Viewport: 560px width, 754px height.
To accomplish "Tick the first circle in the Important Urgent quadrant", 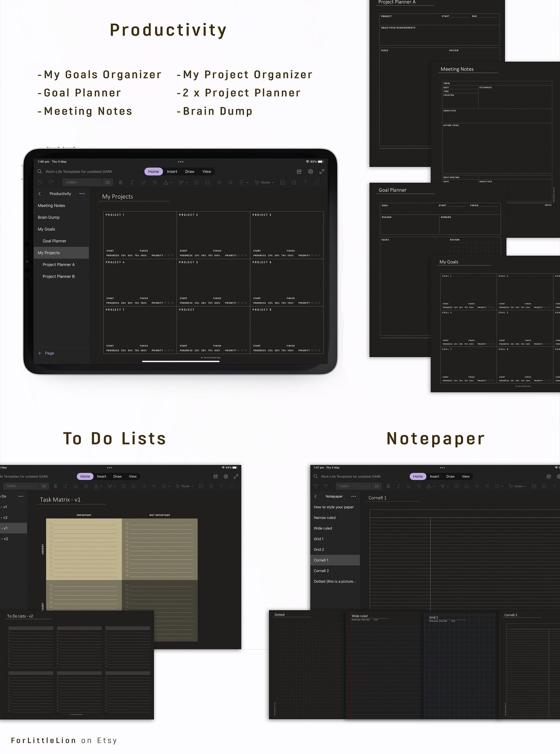I will (51, 524).
